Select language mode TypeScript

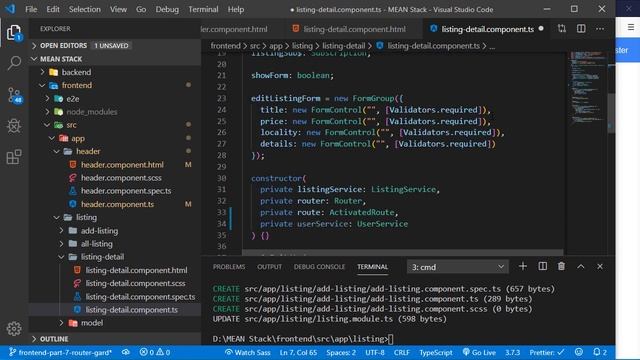(436, 352)
